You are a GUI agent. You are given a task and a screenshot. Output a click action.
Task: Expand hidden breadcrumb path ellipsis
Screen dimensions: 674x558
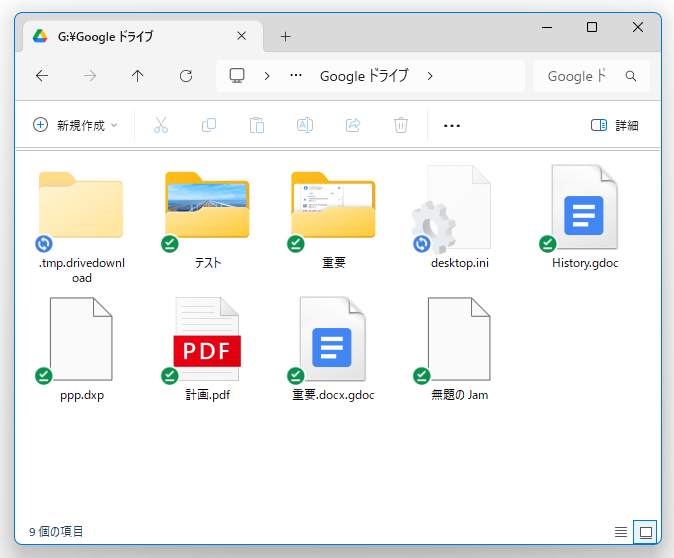[296, 76]
